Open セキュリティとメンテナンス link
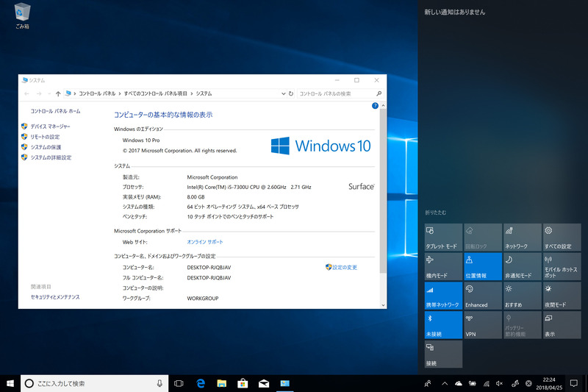This screenshot has width=588, height=392. [x=55, y=297]
